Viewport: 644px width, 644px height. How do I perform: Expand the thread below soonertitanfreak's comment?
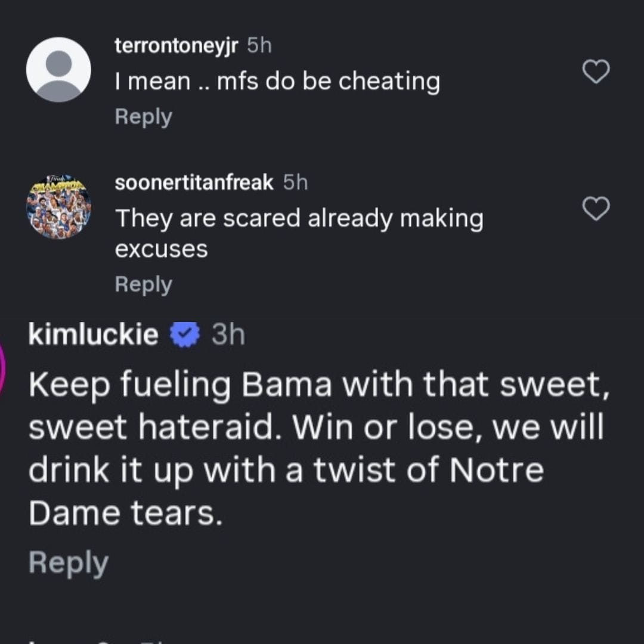pos(143,284)
